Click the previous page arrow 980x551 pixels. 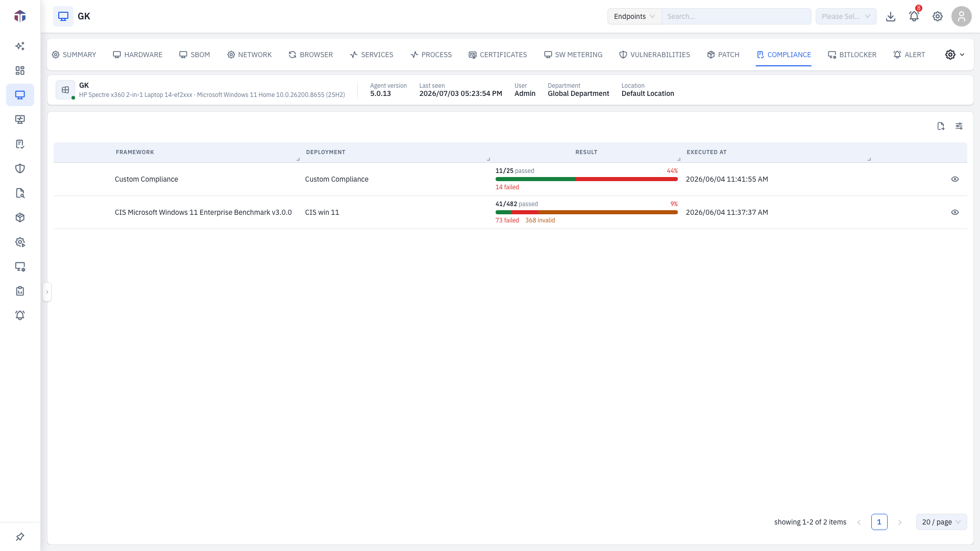859,522
